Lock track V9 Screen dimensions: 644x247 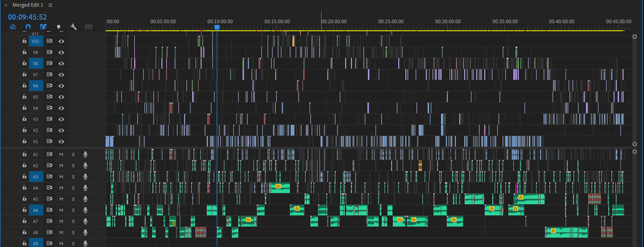pyautogui.click(x=24, y=52)
